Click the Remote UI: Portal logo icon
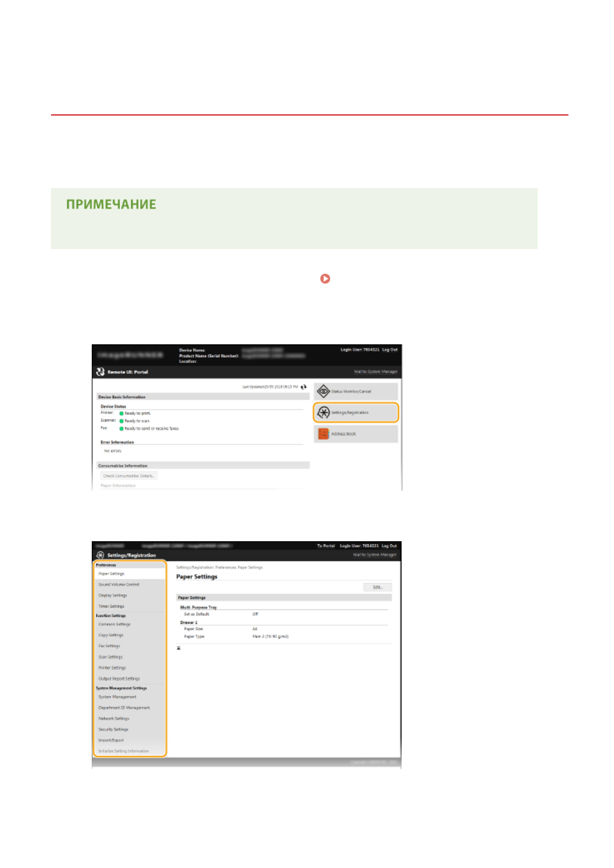Screen dimensions: 614x868 tap(100, 372)
